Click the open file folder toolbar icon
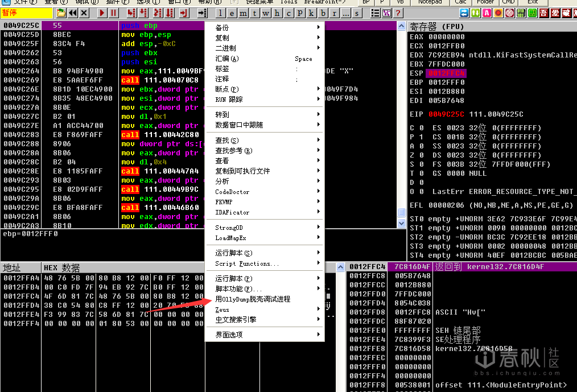 (61, 13)
